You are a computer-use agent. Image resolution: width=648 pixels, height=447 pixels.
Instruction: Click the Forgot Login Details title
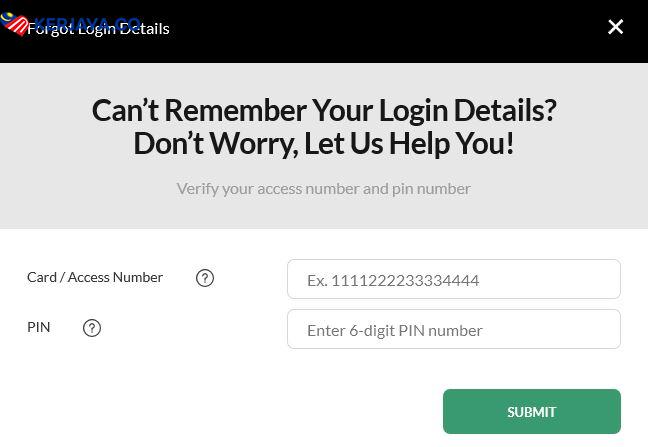click(x=98, y=29)
